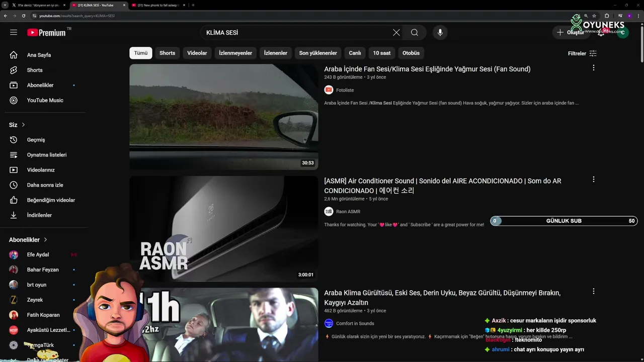The image size is (644, 362).
Task: Open more options for Araba Klima Gürültüsü video
Action: click(x=593, y=291)
